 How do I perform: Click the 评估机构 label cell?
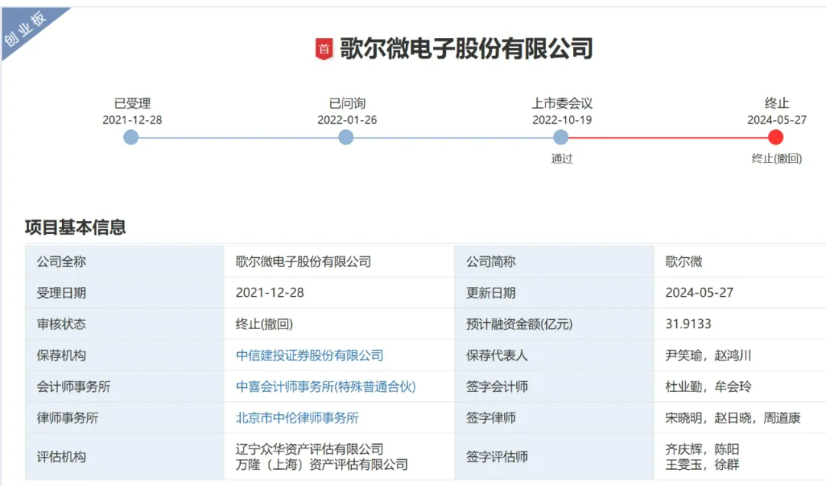point(125,457)
